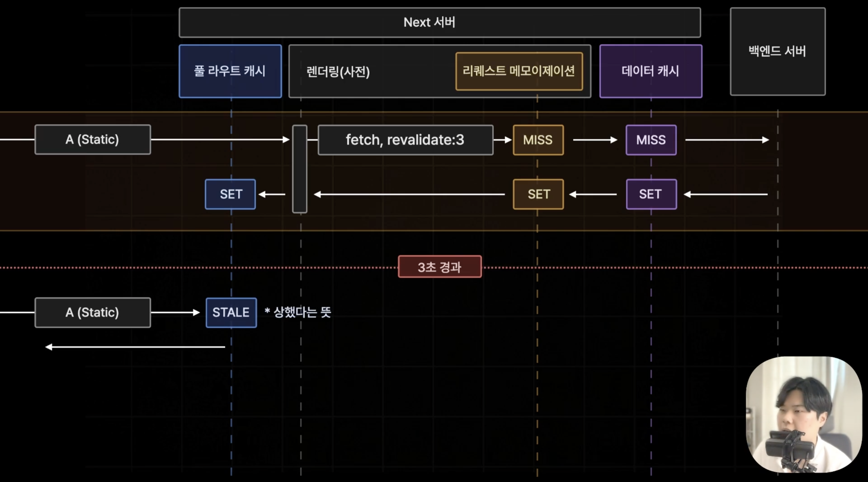
Task: Click the orange SET box
Action: tap(538, 194)
